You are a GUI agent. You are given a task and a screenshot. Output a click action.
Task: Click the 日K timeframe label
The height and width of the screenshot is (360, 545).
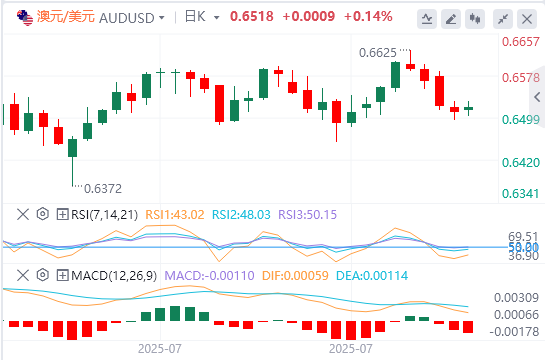coord(195,16)
